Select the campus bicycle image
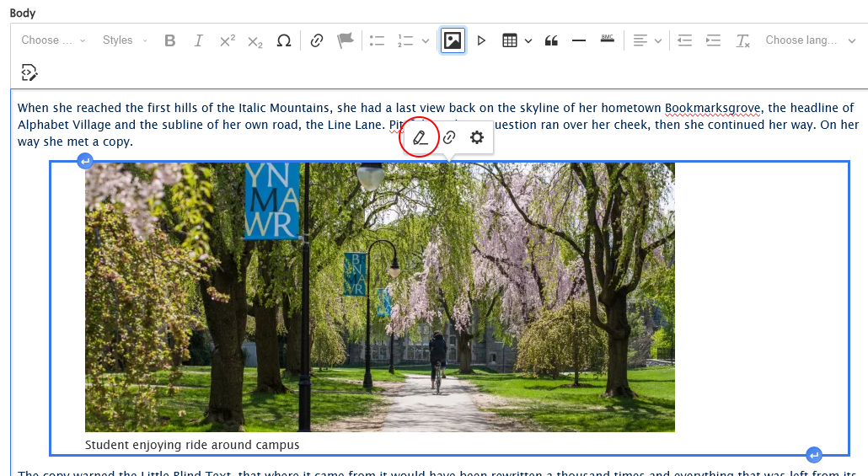 tap(380, 297)
